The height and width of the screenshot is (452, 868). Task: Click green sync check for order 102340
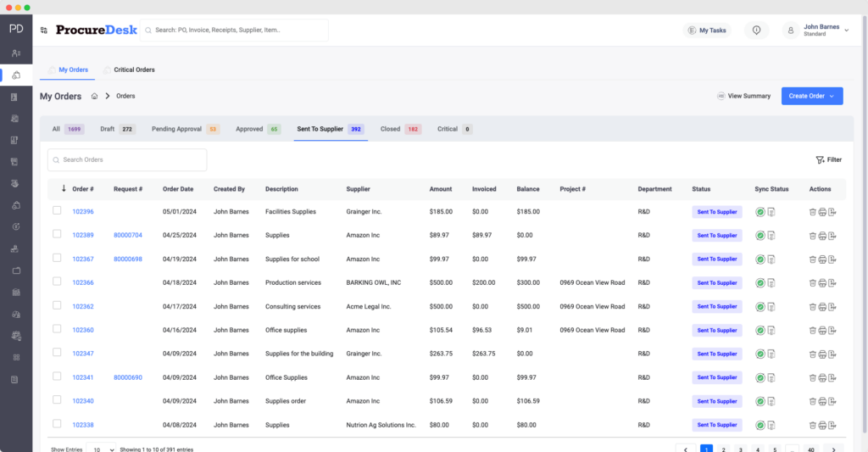tap(760, 402)
